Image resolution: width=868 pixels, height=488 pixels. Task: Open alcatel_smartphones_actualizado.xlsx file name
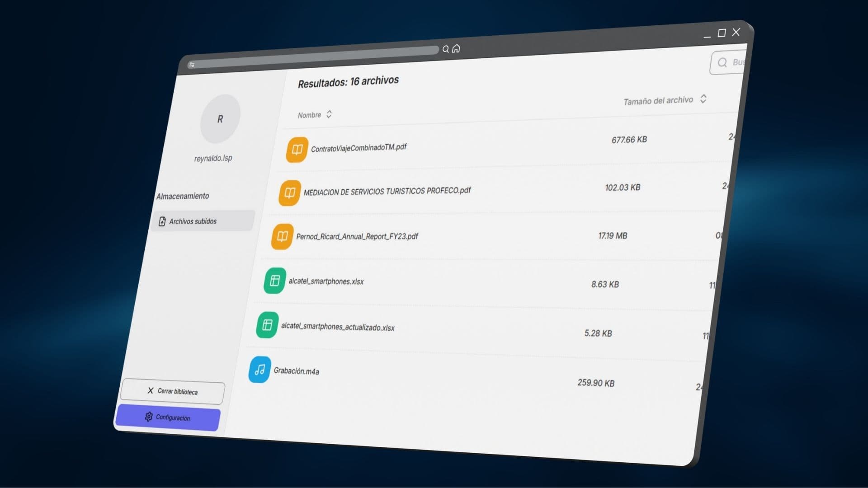tap(338, 327)
